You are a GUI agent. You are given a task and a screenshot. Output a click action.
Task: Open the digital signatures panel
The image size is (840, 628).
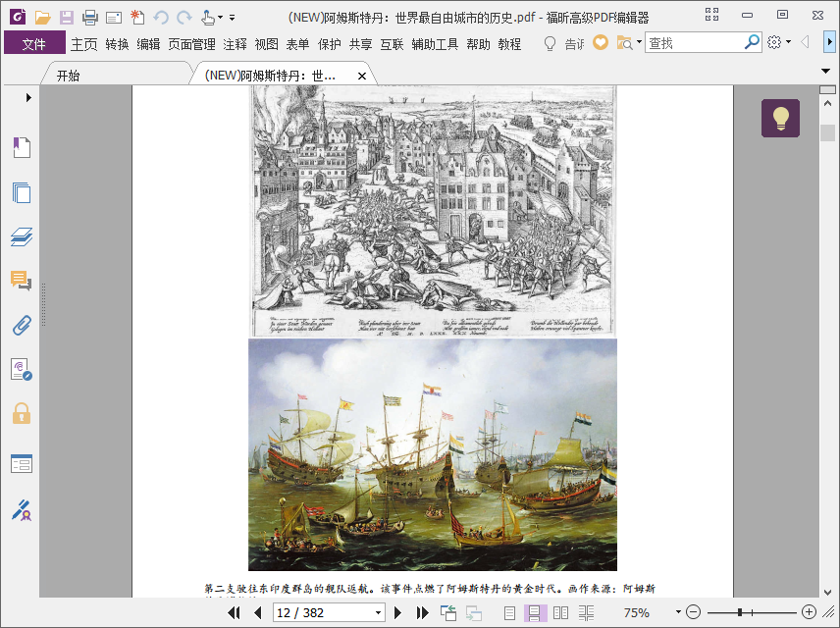coord(22,370)
